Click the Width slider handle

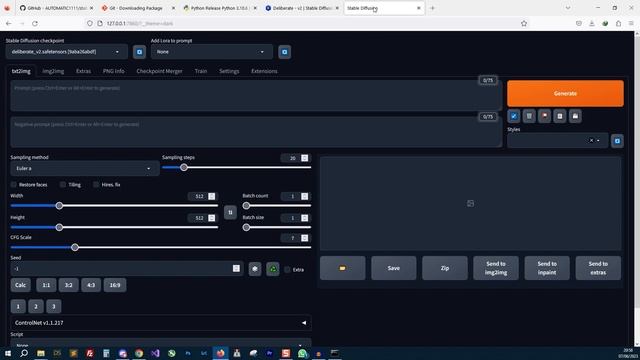point(59,205)
